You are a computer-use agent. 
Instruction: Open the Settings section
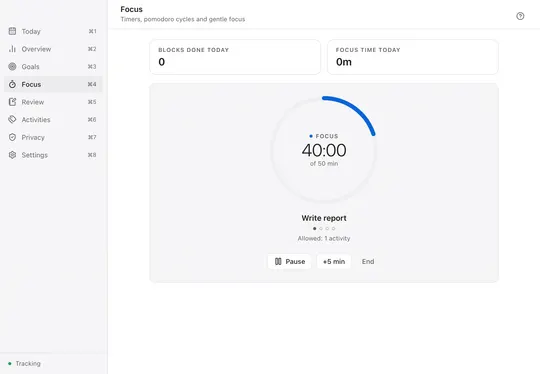tap(53, 155)
